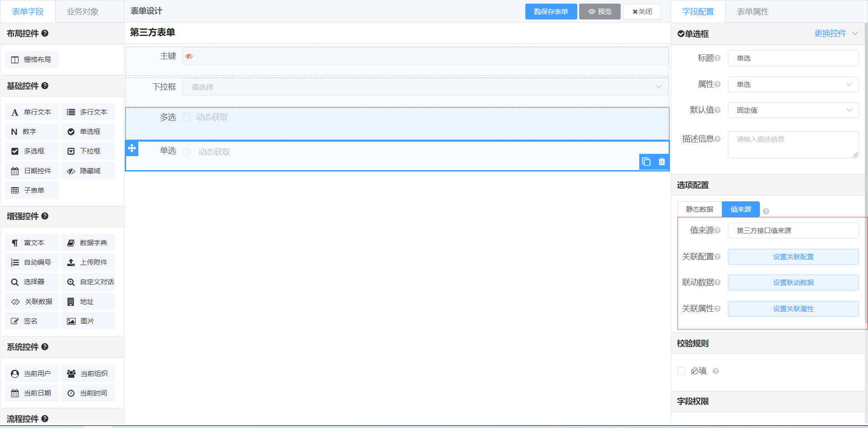Viewport: 868px width, 428px height.
Task: Click the copy icon on the 单选 field
Action: point(646,162)
